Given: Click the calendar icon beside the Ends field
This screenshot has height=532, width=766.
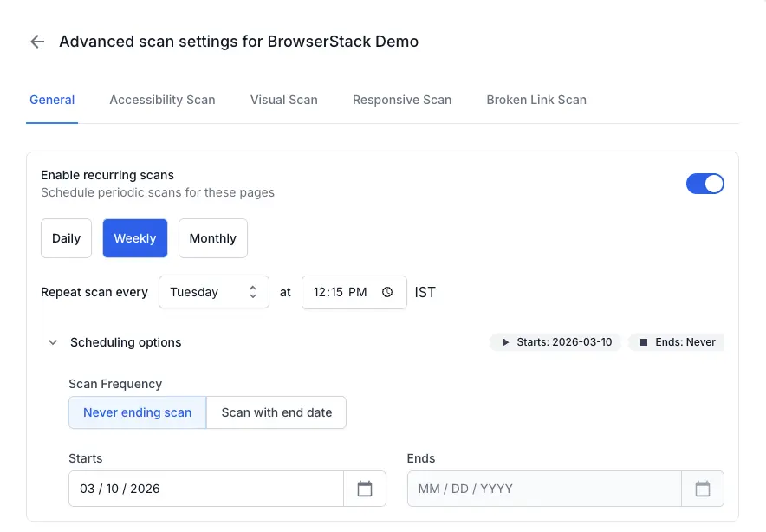Looking at the screenshot, I should 703,489.
